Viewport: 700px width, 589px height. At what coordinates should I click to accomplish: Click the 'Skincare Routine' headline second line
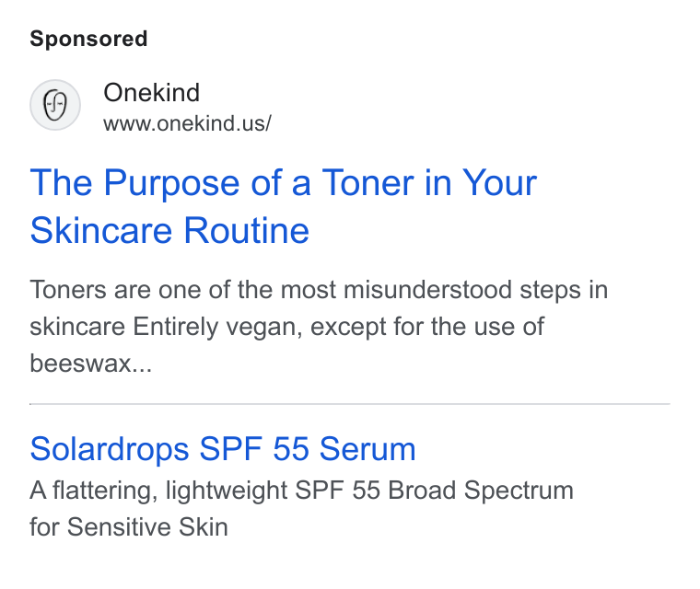pos(169,231)
